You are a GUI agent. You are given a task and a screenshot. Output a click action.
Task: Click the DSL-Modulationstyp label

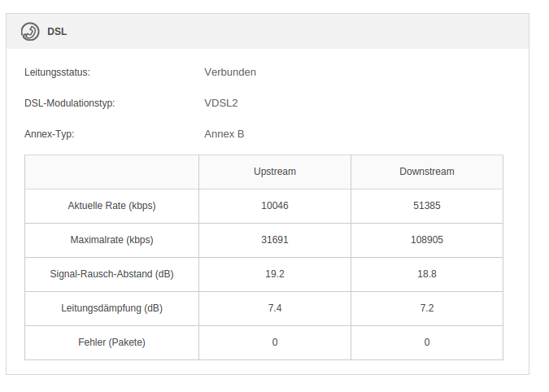(x=70, y=103)
